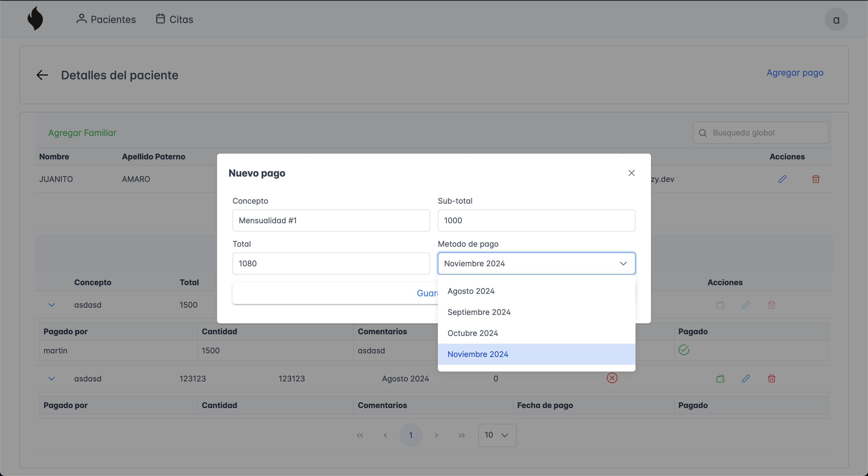Click the green paid checkmark for martin
This screenshot has height=476, width=868.
(x=684, y=350)
